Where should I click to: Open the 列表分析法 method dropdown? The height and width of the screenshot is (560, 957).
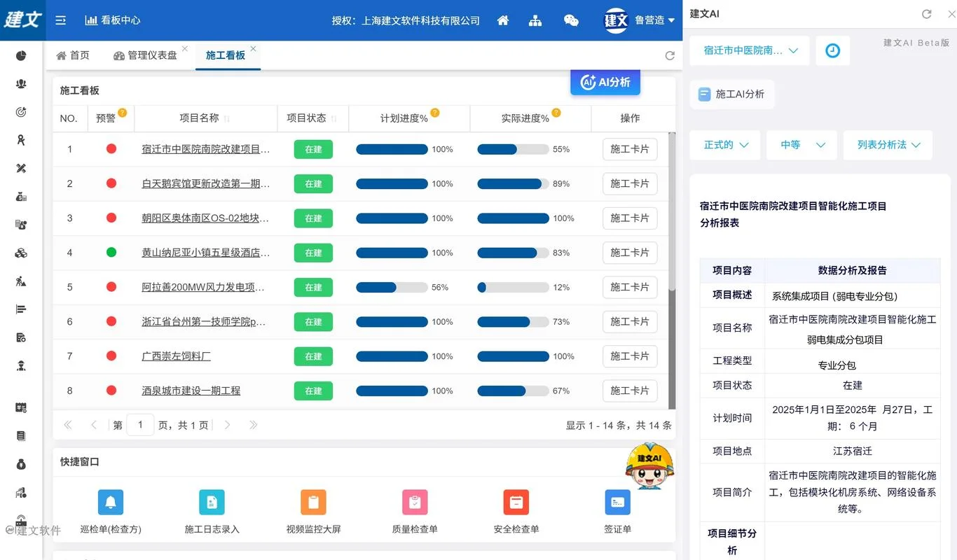[x=888, y=145]
